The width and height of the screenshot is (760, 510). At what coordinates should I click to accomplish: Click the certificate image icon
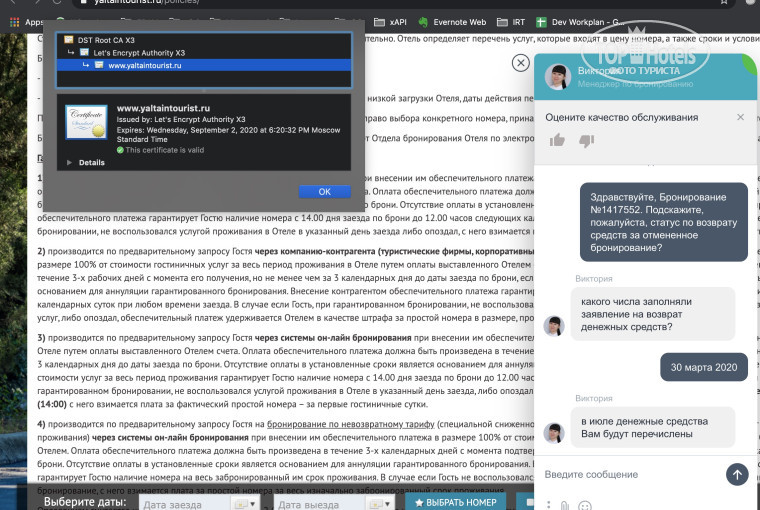point(86,122)
